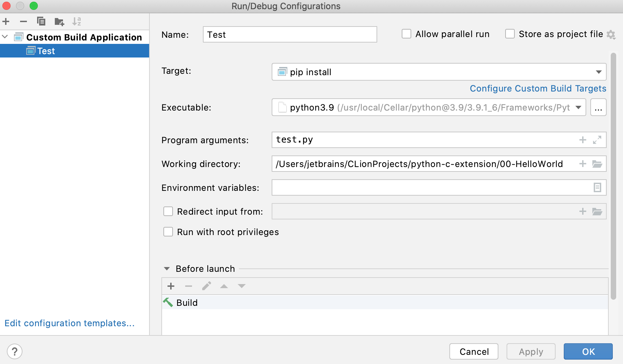
Task: Enable Allow parallel run
Action: pos(406,34)
